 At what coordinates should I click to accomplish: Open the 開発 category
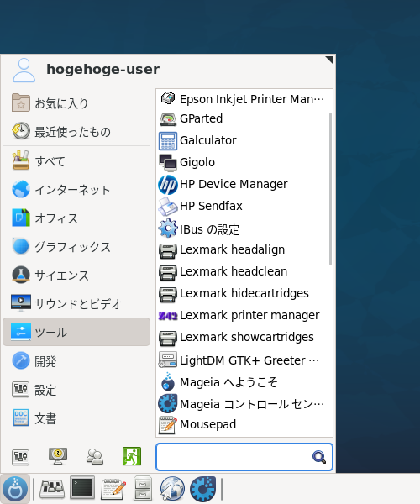point(76,361)
